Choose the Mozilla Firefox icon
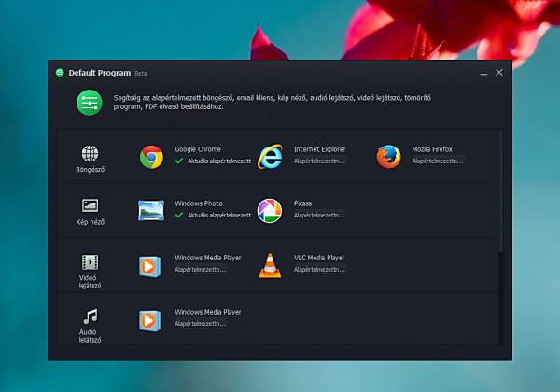Viewport: 560px width, 392px height. [x=388, y=157]
